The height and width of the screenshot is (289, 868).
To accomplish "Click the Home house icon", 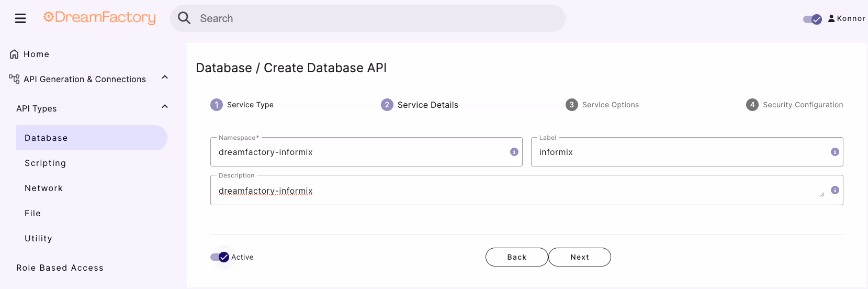I will [x=14, y=54].
